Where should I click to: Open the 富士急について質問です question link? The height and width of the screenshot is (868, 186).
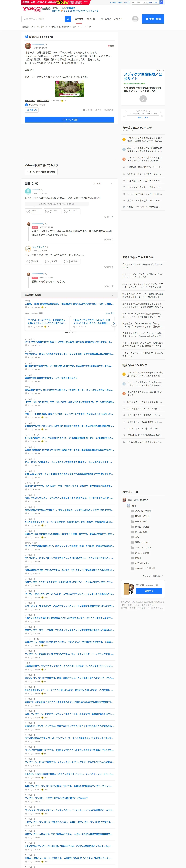69,366
